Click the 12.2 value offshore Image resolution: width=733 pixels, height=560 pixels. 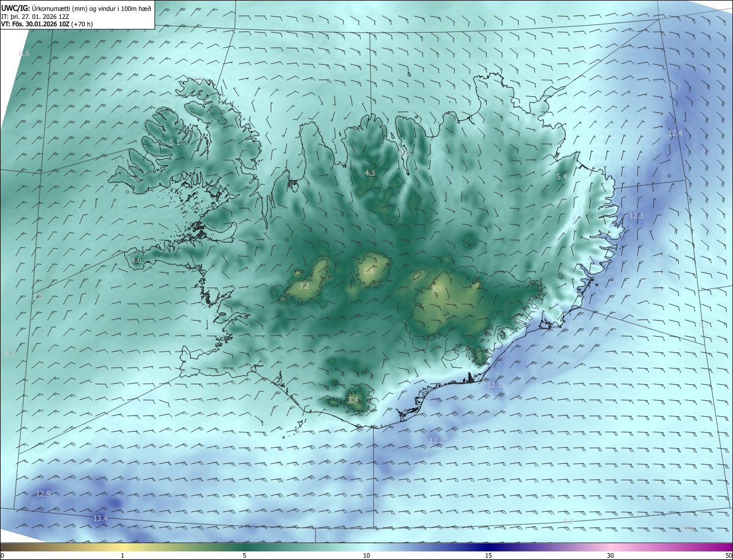pyautogui.click(x=436, y=440)
